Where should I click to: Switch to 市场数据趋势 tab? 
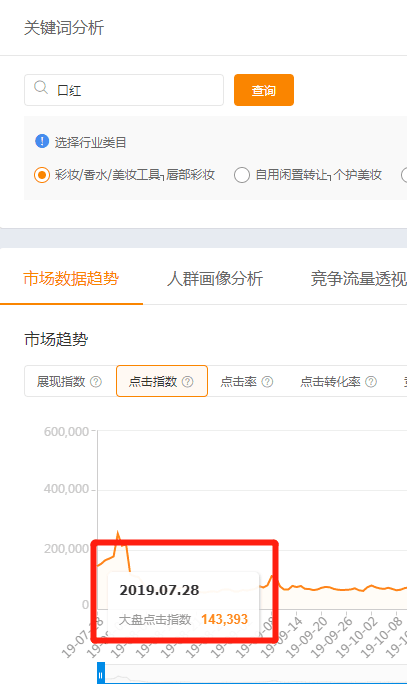[71, 278]
